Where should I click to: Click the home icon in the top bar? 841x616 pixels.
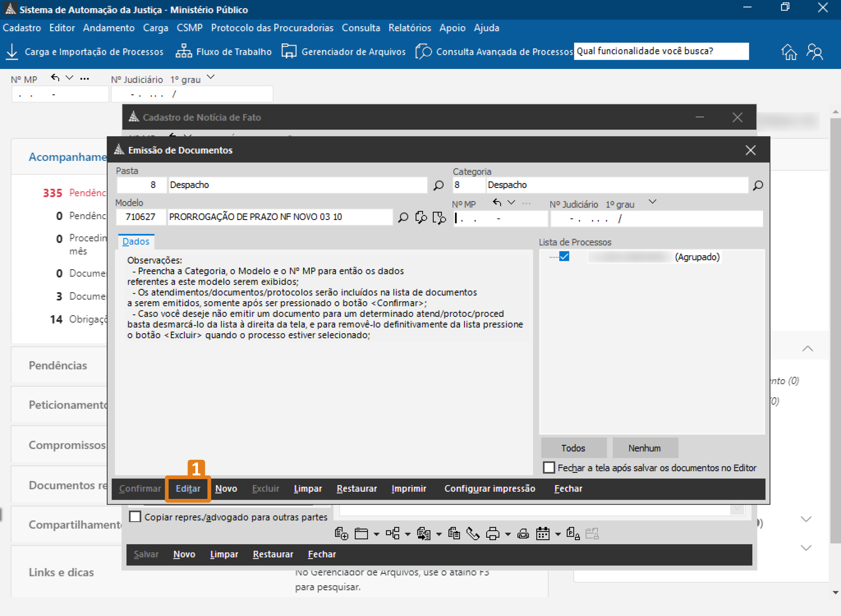click(789, 52)
